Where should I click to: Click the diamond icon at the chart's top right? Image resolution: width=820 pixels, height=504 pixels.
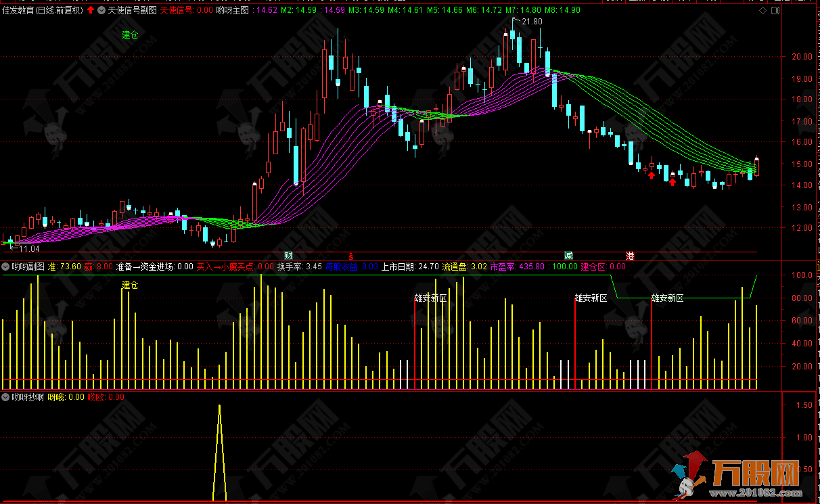point(762,10)
